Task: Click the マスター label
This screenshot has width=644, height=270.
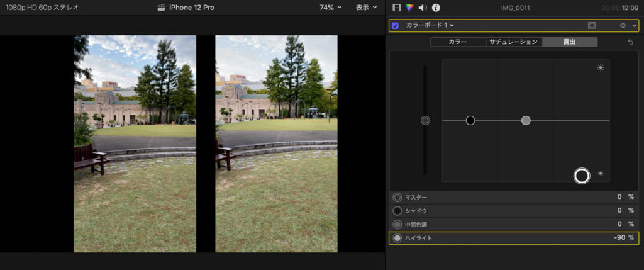Action: tap(416, 197)
